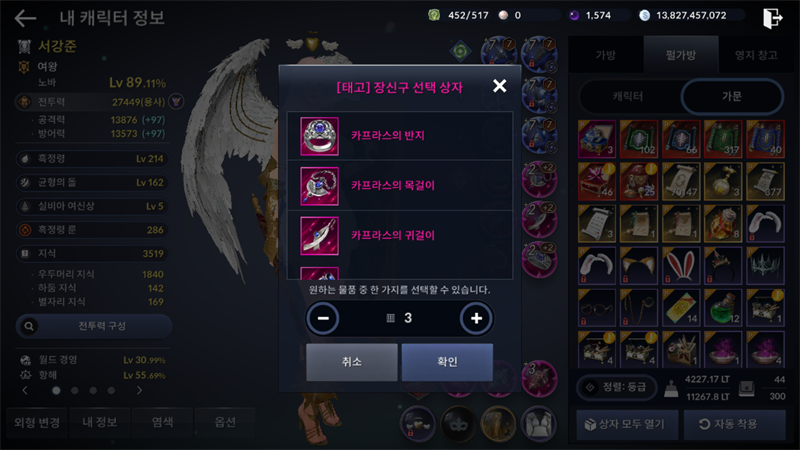Switch to the 영지 창고 tab
Screen dimensions: 800x450
[756, 55]
